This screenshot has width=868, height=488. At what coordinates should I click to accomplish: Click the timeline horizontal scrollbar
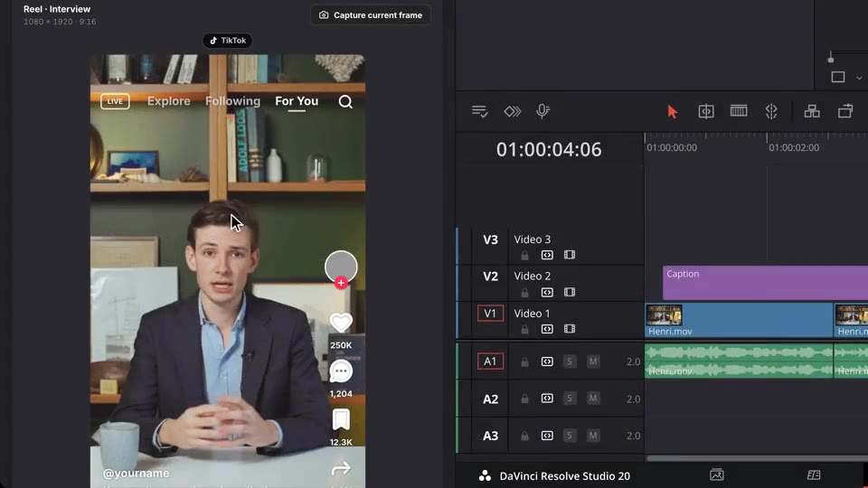click(x=757, y=458)
